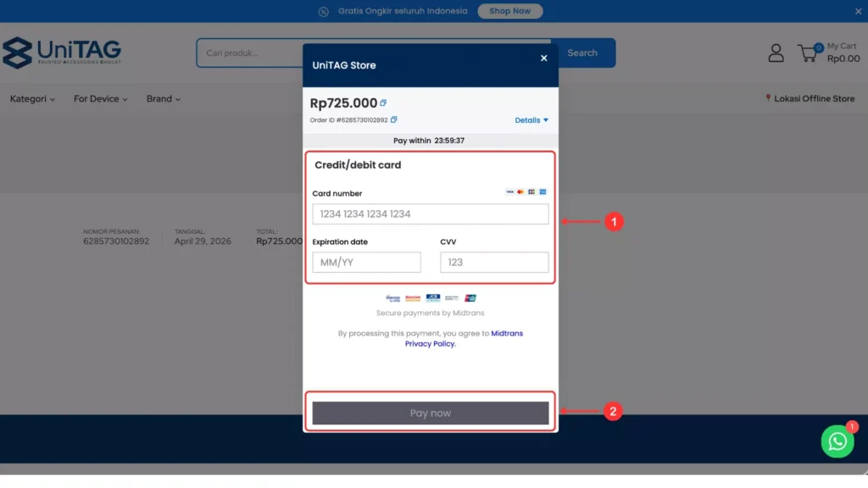This screenshot has height=488, width=868.
Task: Copy the Rp725.000 amount
Action: 383,103
